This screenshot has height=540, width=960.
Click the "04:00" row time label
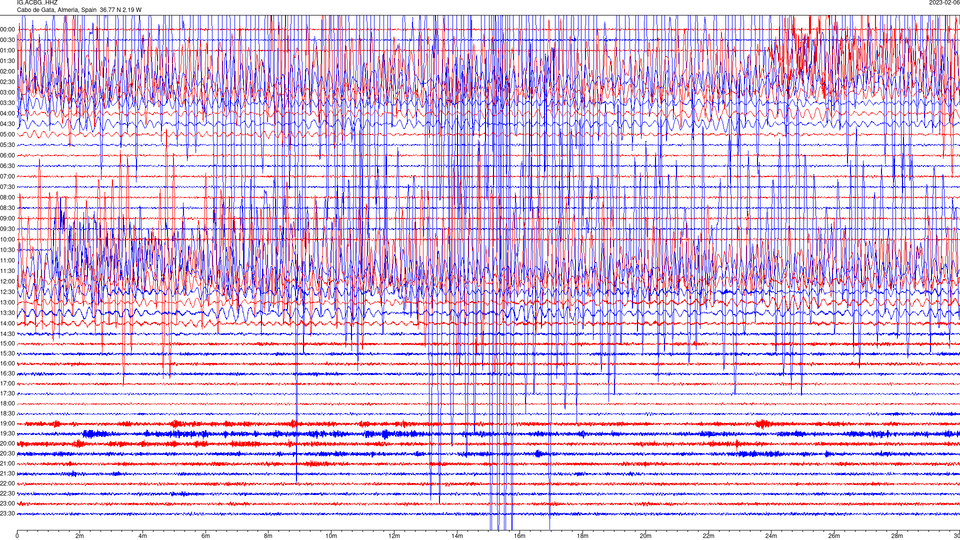(x=7, y=113)
